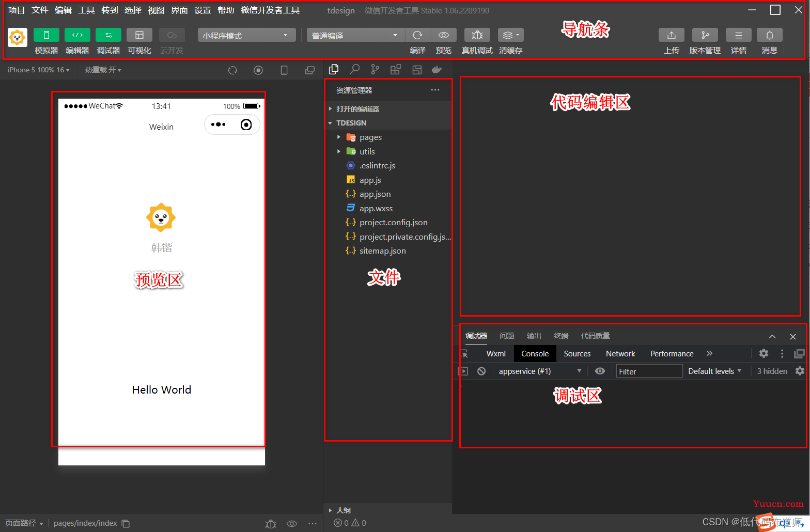Start real device debugging (真机调试)
This screenshot has width=810, height=532.
[477, 35]
